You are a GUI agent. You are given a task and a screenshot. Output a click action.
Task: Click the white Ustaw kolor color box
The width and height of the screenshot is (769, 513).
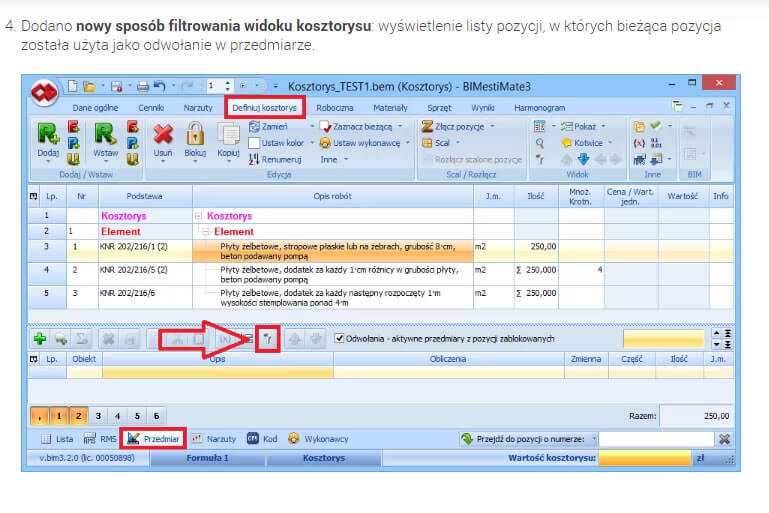coord(254,143)
